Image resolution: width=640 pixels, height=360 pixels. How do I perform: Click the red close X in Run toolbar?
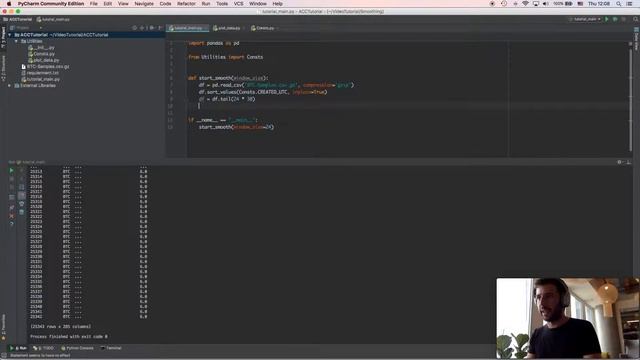[x=11, y=216]
